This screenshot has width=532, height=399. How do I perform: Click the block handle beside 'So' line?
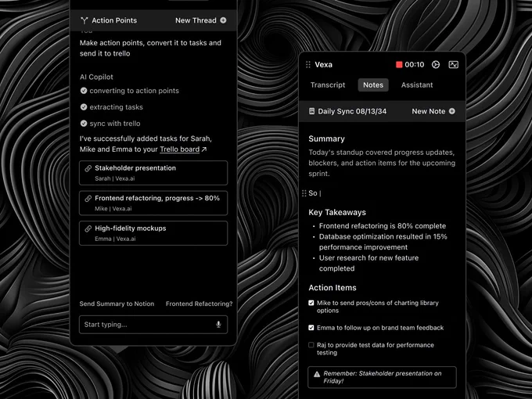tap(304, 193)
